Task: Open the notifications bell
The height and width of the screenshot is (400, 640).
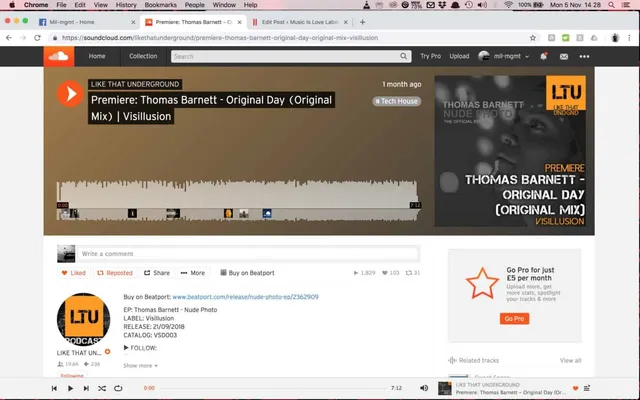Action: (x=543, y=56)
